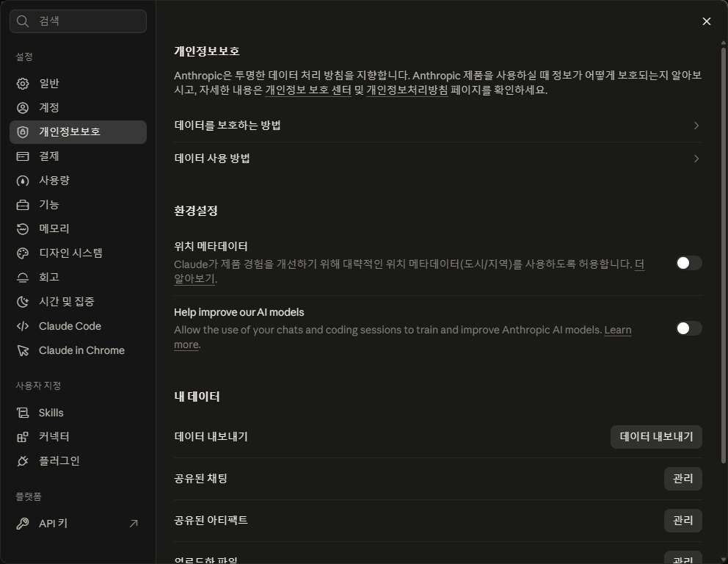Click the shield lock icon beside 개인정보보호
Screen dimensions: 728x564
click(23, 132)
